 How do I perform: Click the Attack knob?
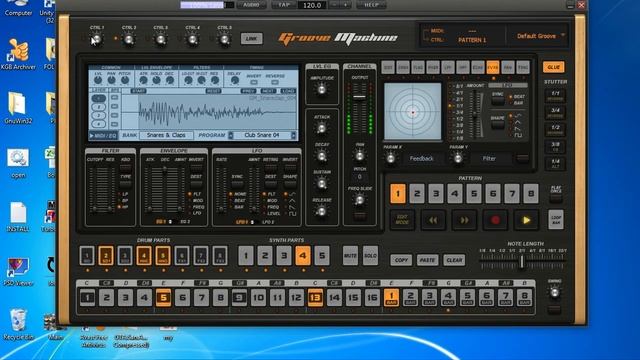click(322, 128)
